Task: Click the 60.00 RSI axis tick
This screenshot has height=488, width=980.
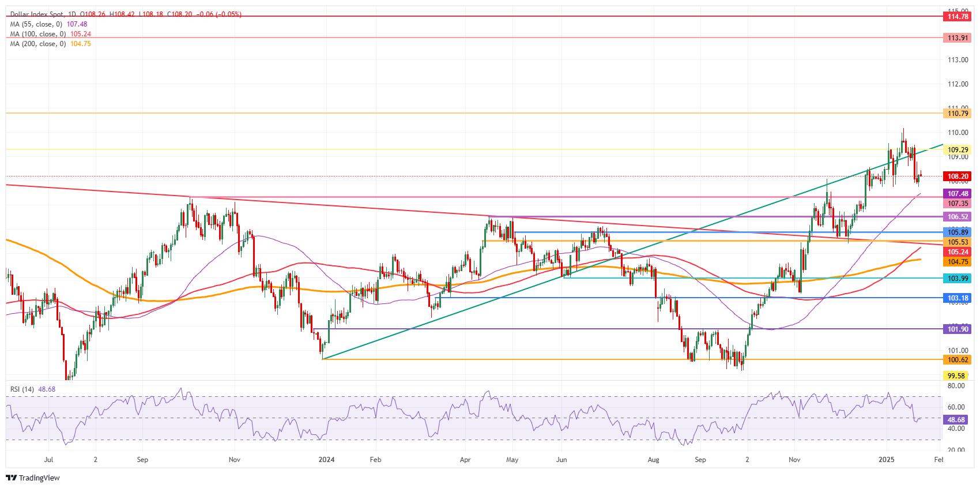Action: click(958, 407)
